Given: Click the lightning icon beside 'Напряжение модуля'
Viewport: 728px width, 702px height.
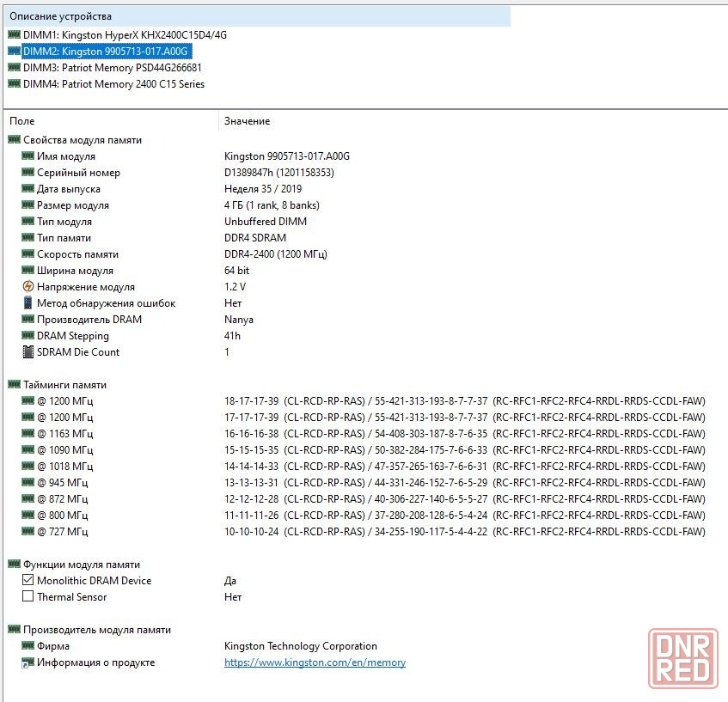Looking at the screenshot, I should click(28, 286).
